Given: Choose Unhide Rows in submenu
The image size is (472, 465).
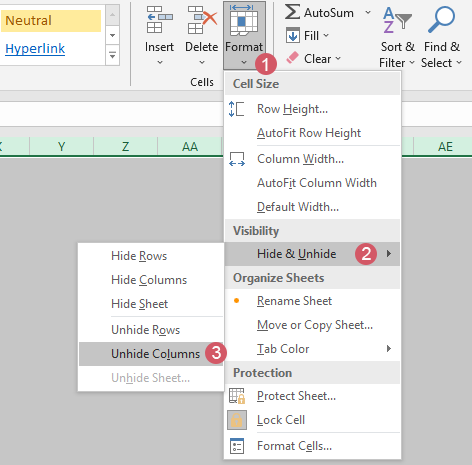Looking at the screenshot, I should tap(151, 330).
